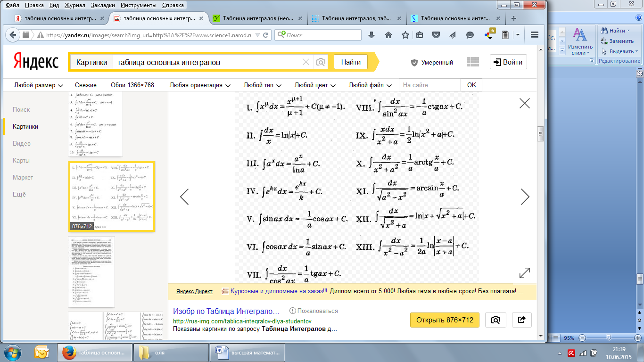Open the Файл menu
This screenshot has height=362, width=644.
(12, 6)
